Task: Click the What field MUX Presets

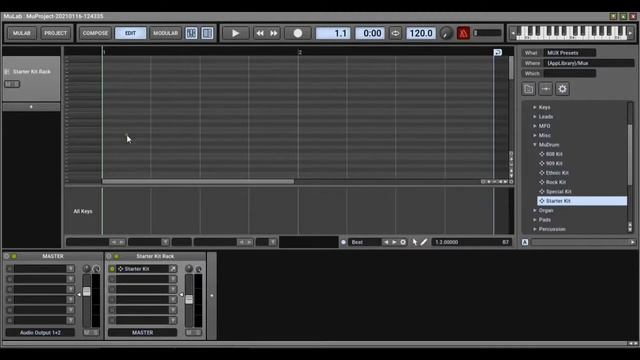Action: [569, 53]
